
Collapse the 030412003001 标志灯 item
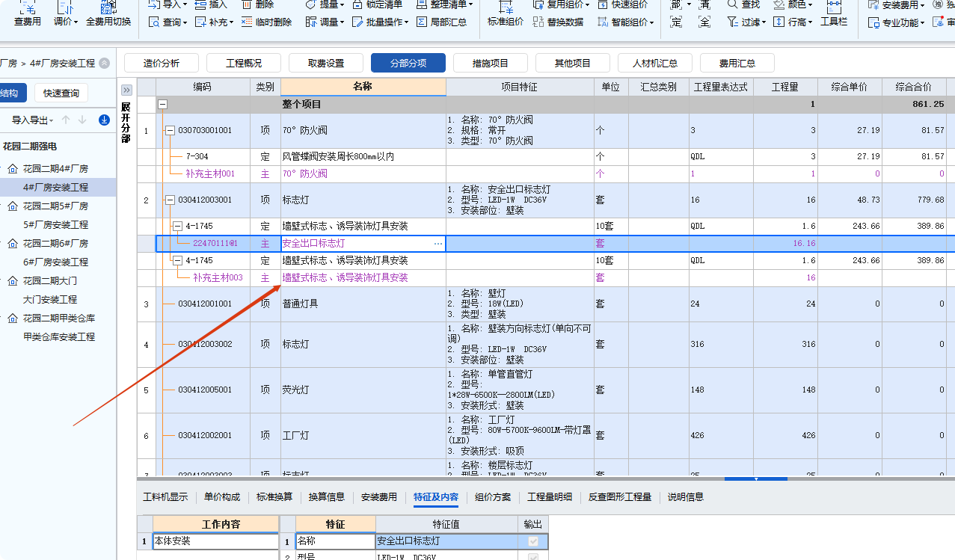(x=170, y=200)
